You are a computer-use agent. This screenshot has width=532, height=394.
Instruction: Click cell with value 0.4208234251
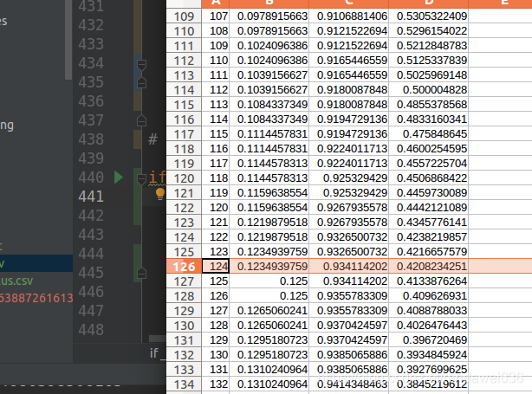pos(429,266)
